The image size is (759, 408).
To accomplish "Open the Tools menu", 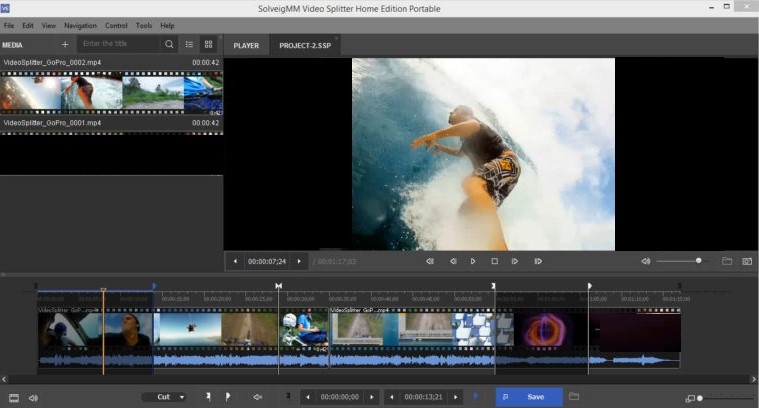I will [x=144, y=26].
